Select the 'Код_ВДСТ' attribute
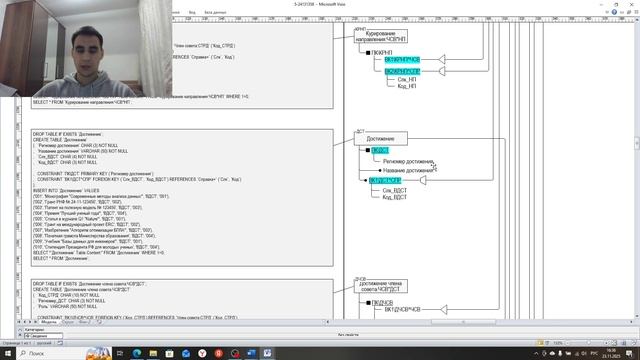Screen dimensions: 640x360 pos(395,197)
